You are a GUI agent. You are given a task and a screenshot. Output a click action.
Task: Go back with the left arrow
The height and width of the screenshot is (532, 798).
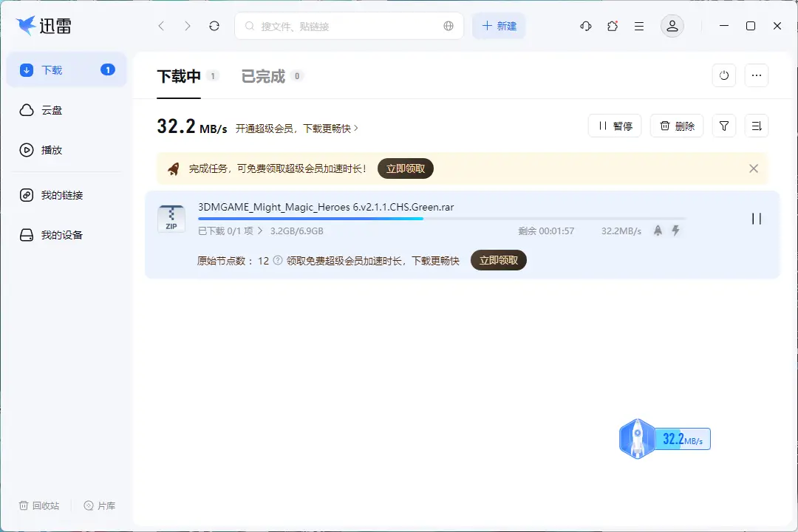click(161, 26)
